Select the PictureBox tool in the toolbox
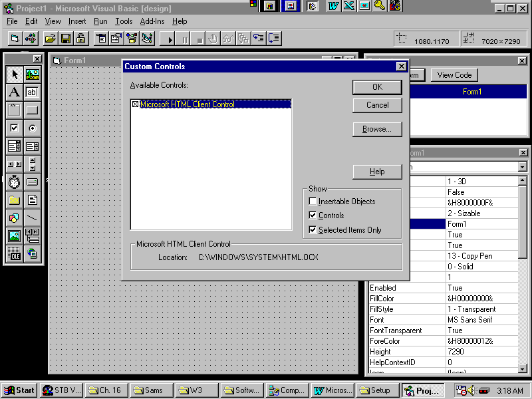The image size is (532, 399). click(32, 74)
